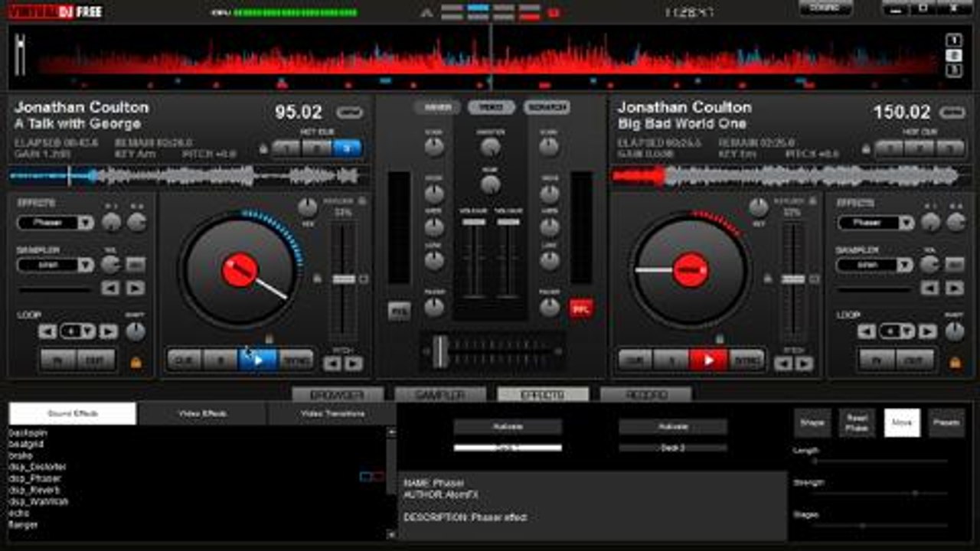Select the next sample on the left deck sampler
This screenshot has width=980, height=551.
136,289
